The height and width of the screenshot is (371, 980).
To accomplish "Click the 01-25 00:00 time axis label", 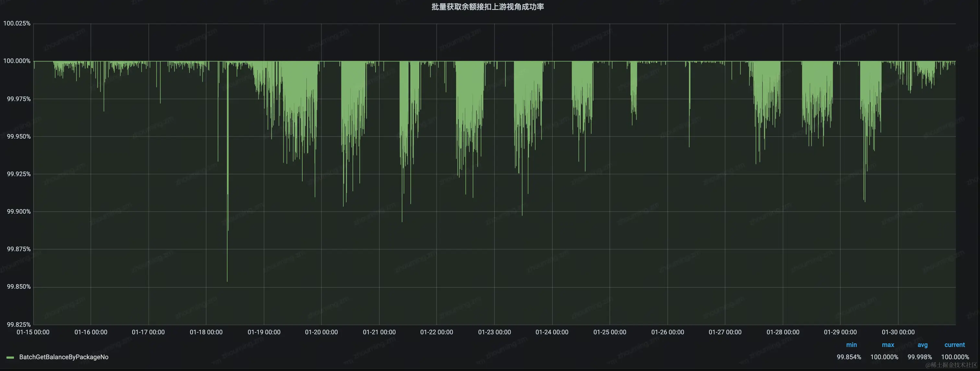I will pos(610,332).
